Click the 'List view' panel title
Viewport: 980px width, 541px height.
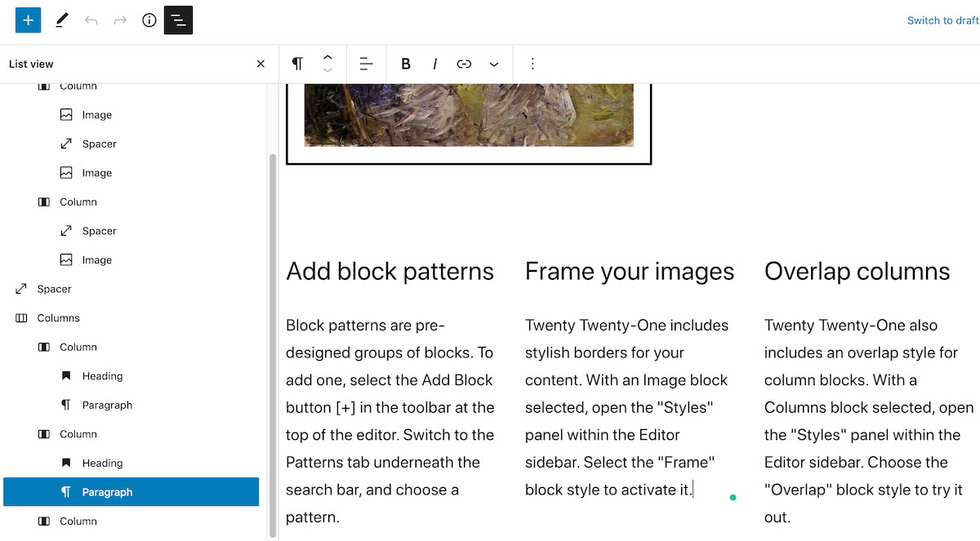(31, 64)
